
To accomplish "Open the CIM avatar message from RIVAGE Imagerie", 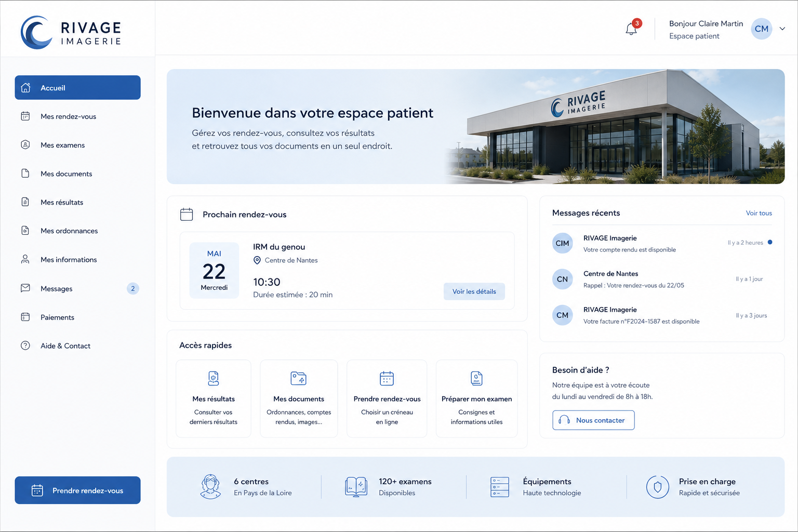I will 662,243.
